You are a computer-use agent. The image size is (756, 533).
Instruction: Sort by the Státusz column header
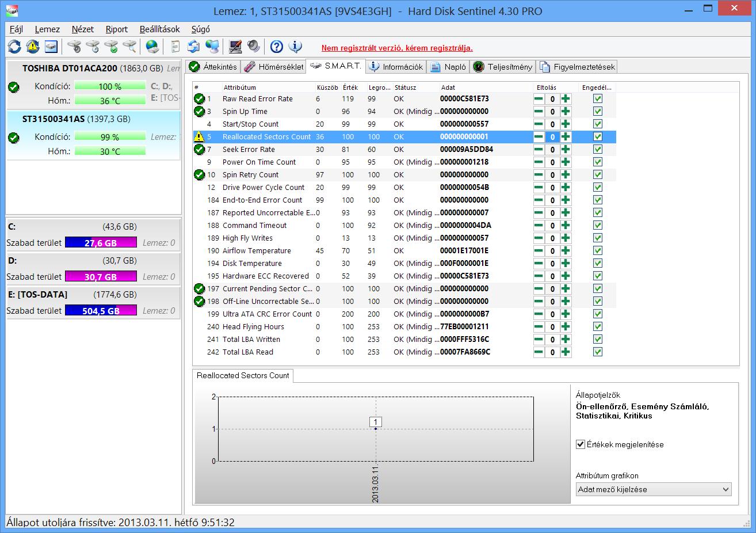click(x=415, y=87)
